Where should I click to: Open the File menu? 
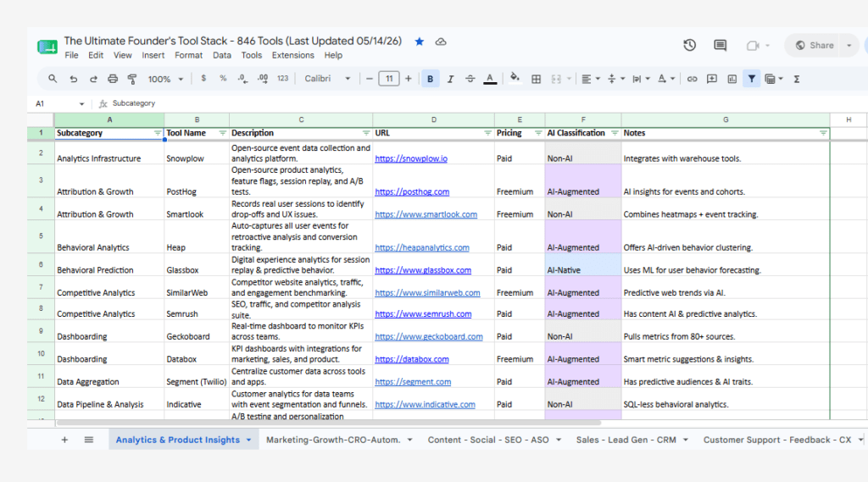point(71,55)
